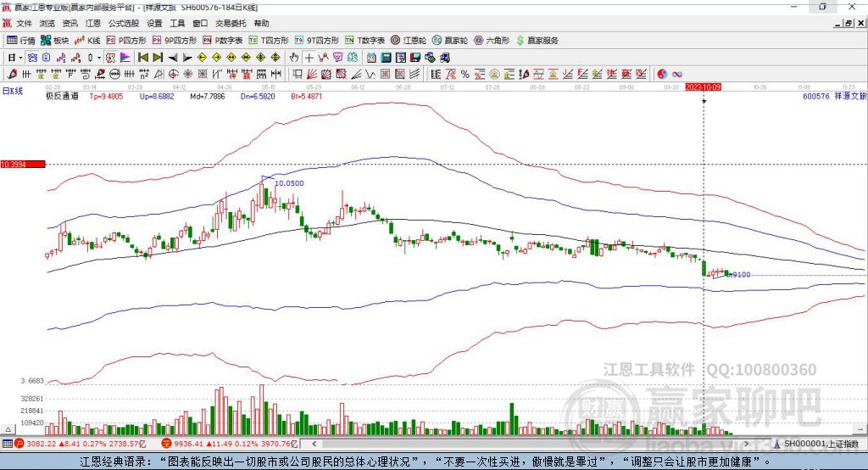This screenshot has height=470, width=868.
Task: Click the Shanghai index 3082.22 status entry
Action: point(80,444)
